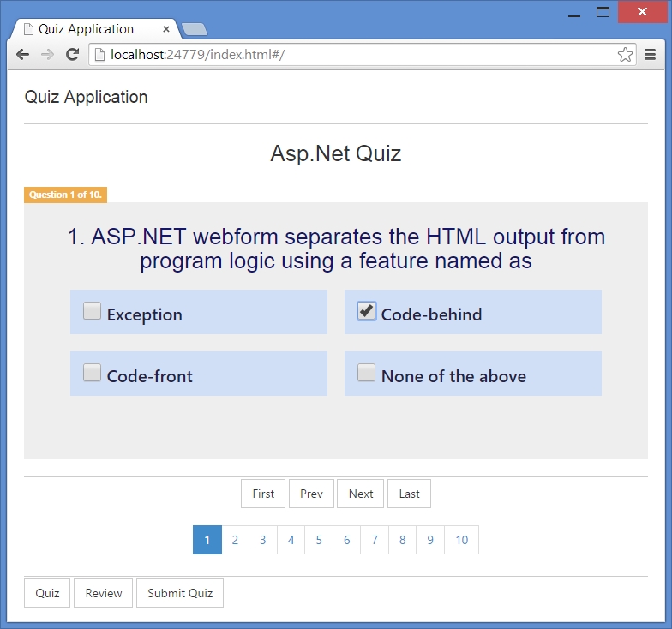672x629 pixels.
Task: Open the Chrome hamburger menu
Action: (650, 55)
